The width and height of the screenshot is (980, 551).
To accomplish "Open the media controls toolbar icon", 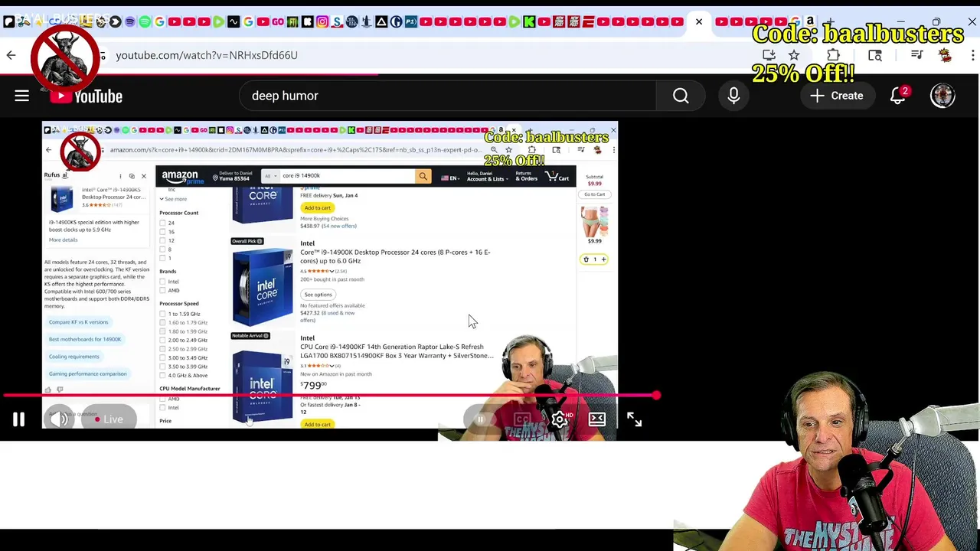I will [x=916, y=55].
